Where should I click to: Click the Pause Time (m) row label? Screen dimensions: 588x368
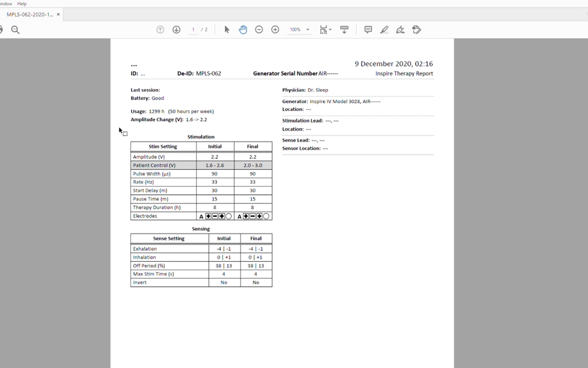(151, 199)
